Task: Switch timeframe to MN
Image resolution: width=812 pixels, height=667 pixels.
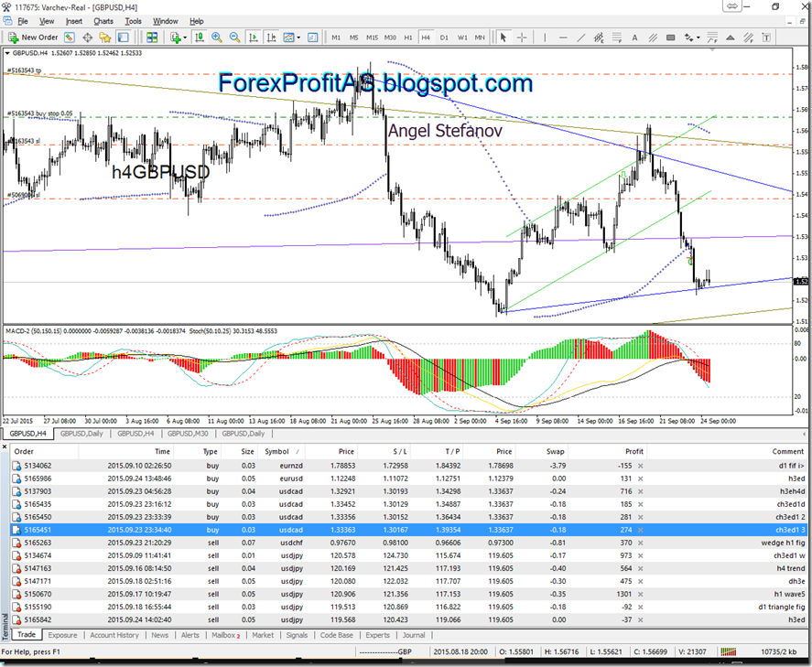Action: point(480,38)
